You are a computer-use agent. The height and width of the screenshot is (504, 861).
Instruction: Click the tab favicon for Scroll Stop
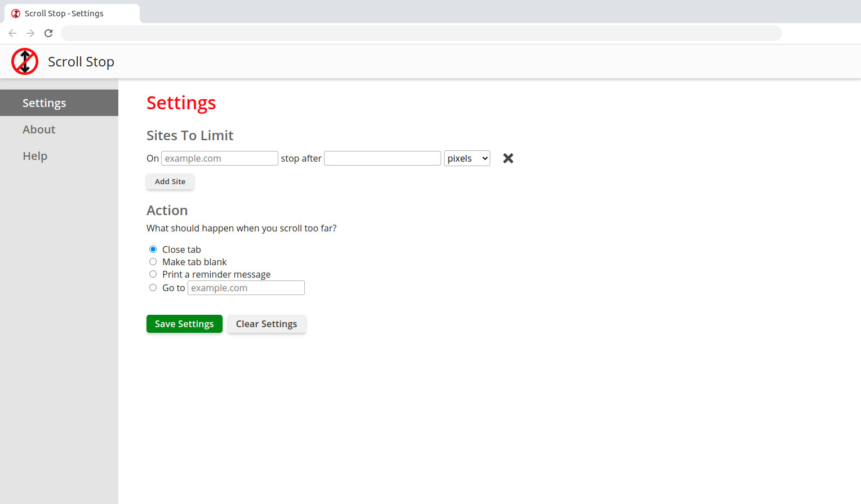[16, 14]
